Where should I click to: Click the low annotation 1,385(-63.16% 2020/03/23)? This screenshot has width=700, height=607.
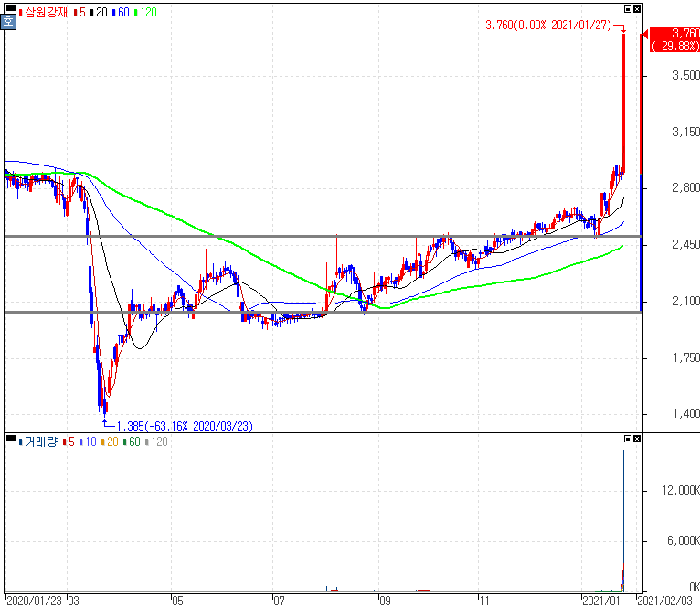point(185,427)
